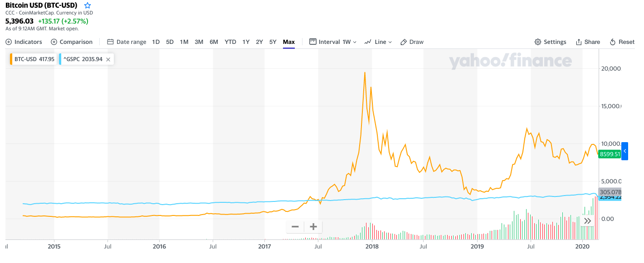Open chart Settings

click(x=551, y=42)
